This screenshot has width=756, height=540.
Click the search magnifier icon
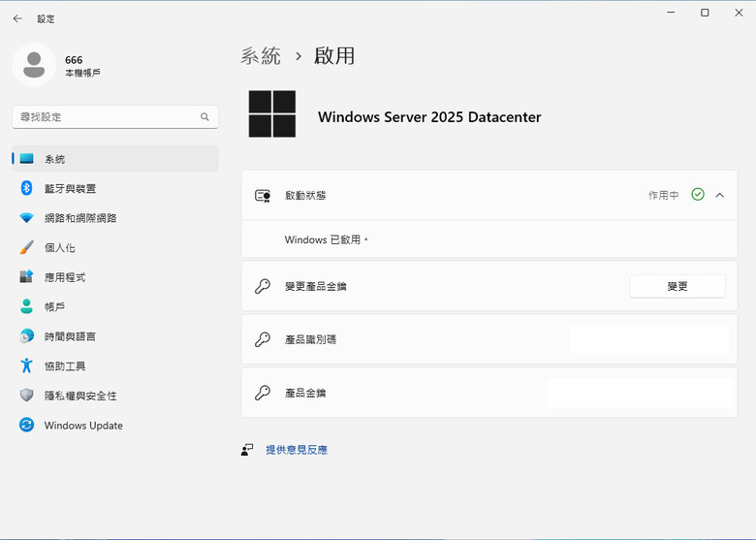(205, 116)
